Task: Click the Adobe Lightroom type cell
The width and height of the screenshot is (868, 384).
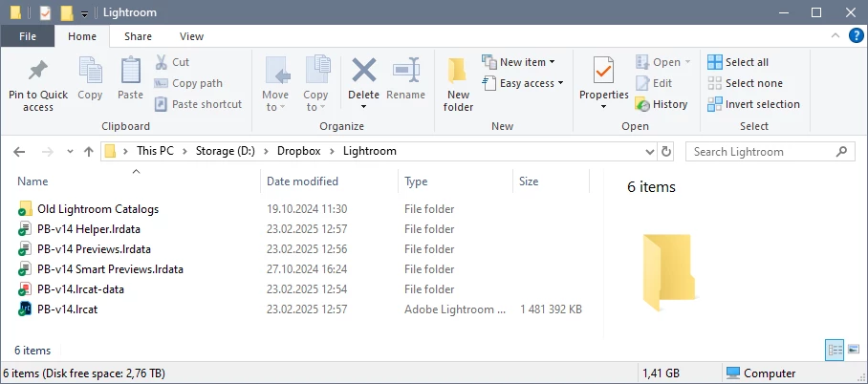Action: click(455, 309)
